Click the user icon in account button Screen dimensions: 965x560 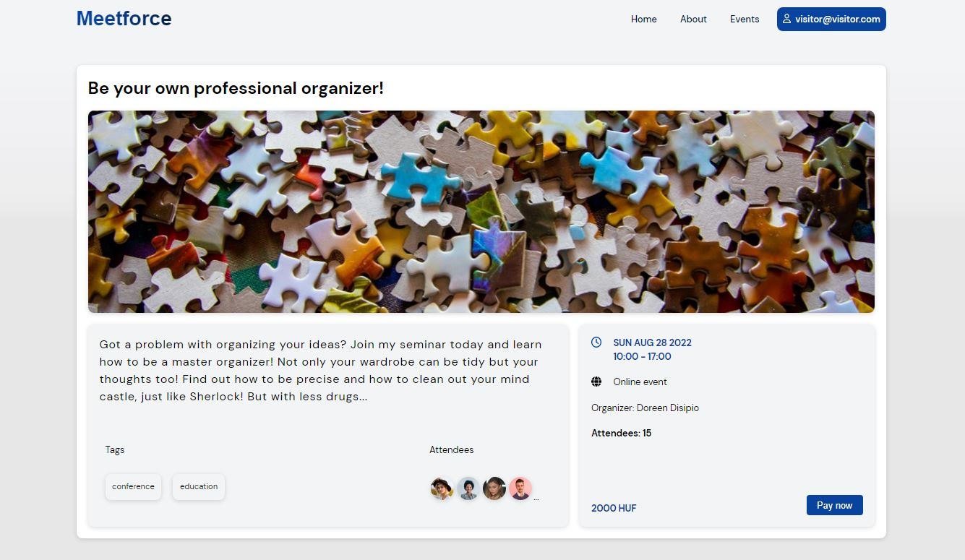coord(786,19)
